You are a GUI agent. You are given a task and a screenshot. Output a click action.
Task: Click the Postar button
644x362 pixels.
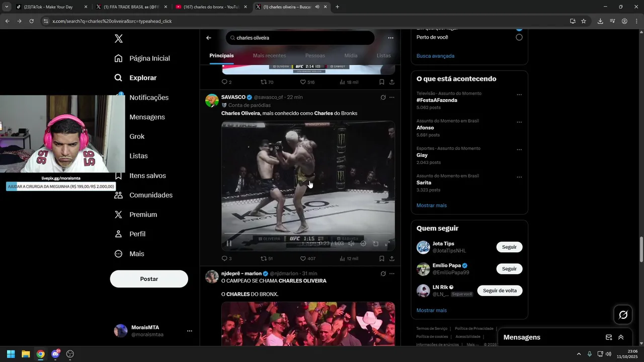(149, 279)
